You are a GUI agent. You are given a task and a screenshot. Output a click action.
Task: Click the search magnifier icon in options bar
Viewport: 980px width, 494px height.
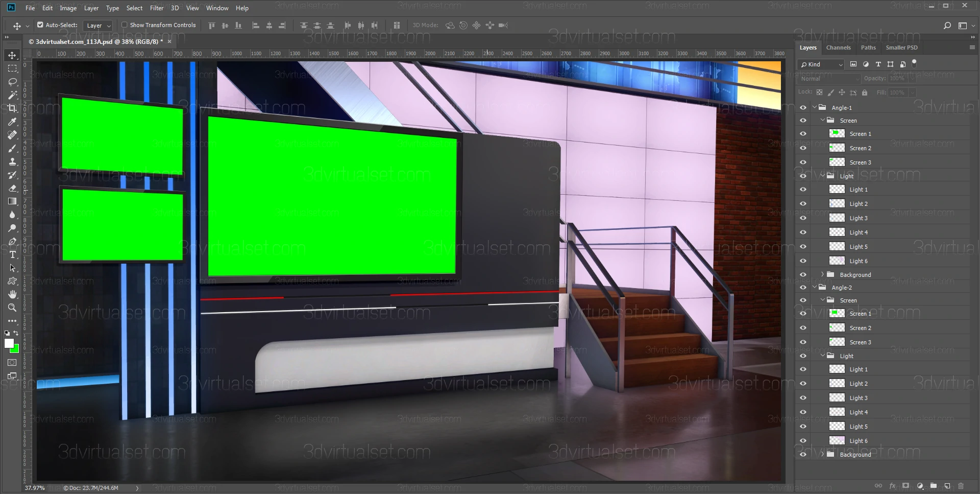click(947, 25)
